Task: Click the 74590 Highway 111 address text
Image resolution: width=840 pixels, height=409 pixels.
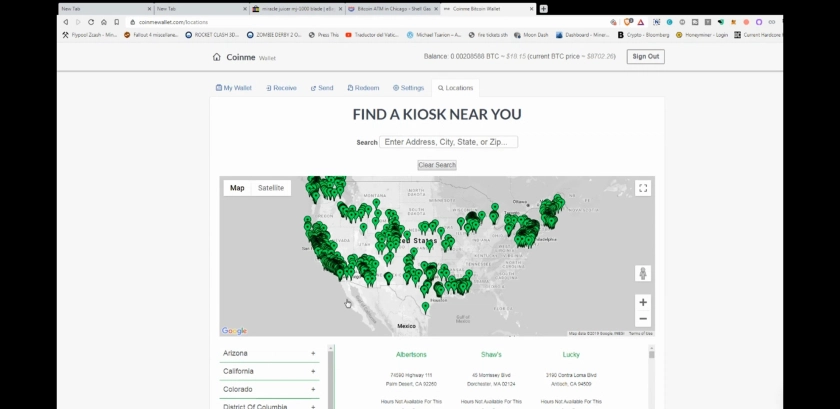Action: pos(411,375)
